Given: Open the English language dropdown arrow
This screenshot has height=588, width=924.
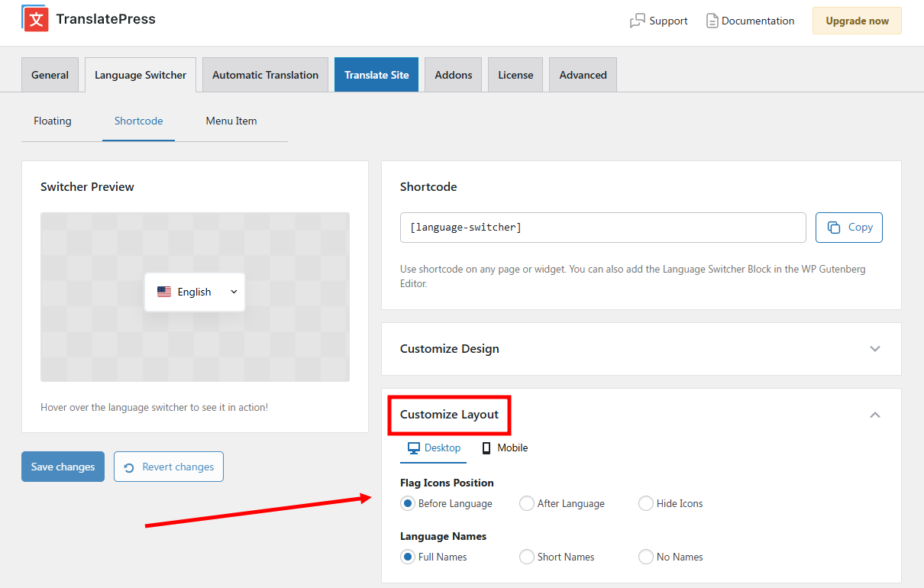Looking at the screenshot, I should click(x=234, y=292).
